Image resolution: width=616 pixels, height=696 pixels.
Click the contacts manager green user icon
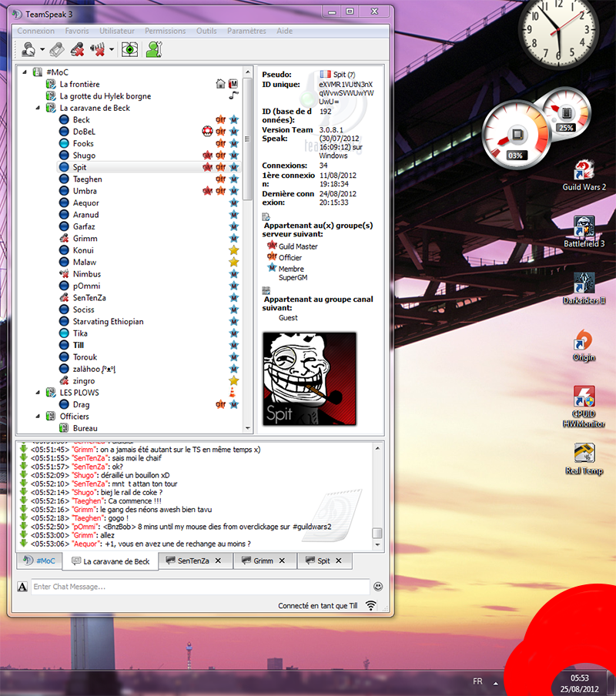coord(155,49)
